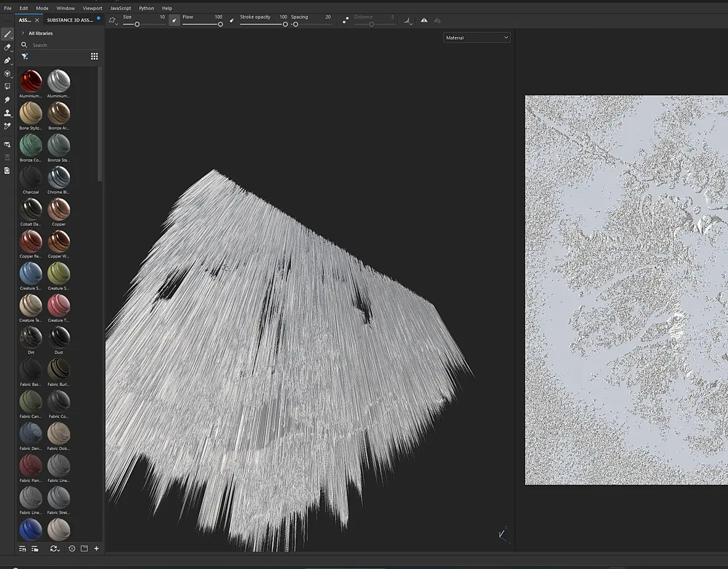Viewport: 728px width, 569px height.
Task: Click the resource updater icon in sidebar
Action: 7,144
